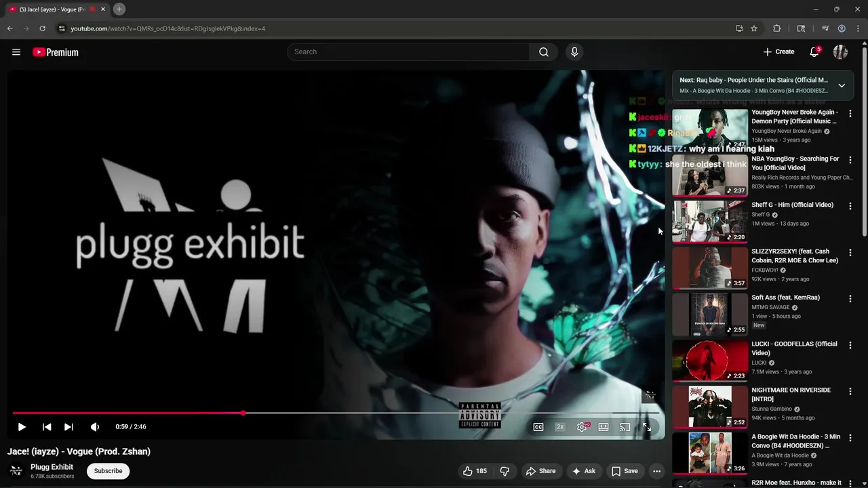Open the browser media controls icon
The height and width of the screenshot is (488, 868).
[825, 28]
